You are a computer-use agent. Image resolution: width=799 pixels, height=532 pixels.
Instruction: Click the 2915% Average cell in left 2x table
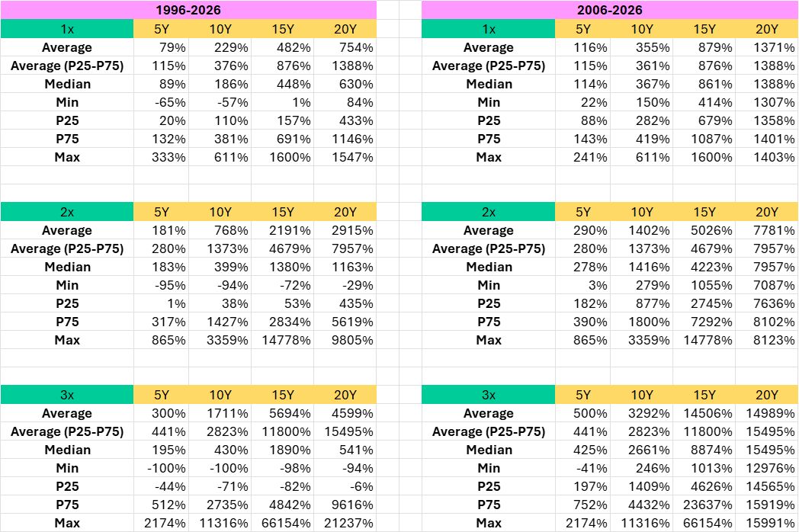click(x=345, y=230)
